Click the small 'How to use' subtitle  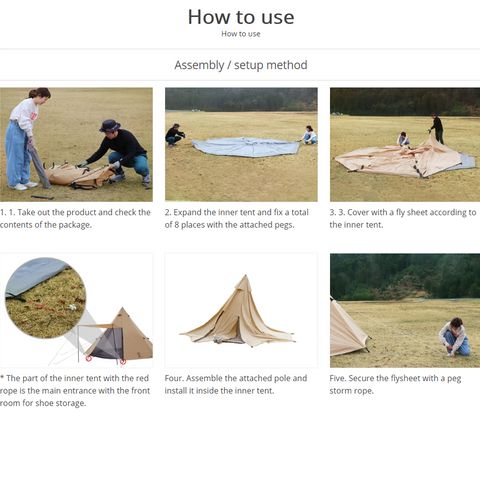coord(241,34)
